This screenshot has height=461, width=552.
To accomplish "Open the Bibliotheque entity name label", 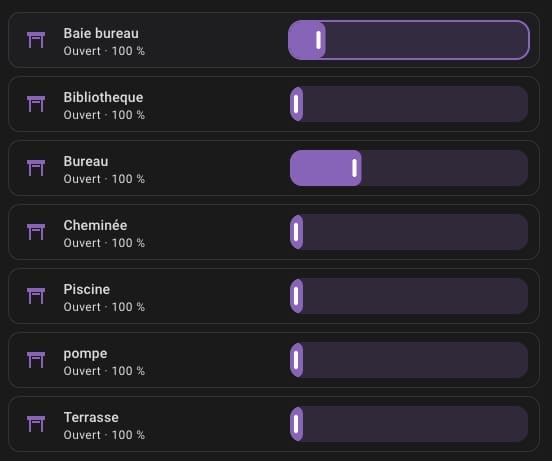I will [103, 97].
